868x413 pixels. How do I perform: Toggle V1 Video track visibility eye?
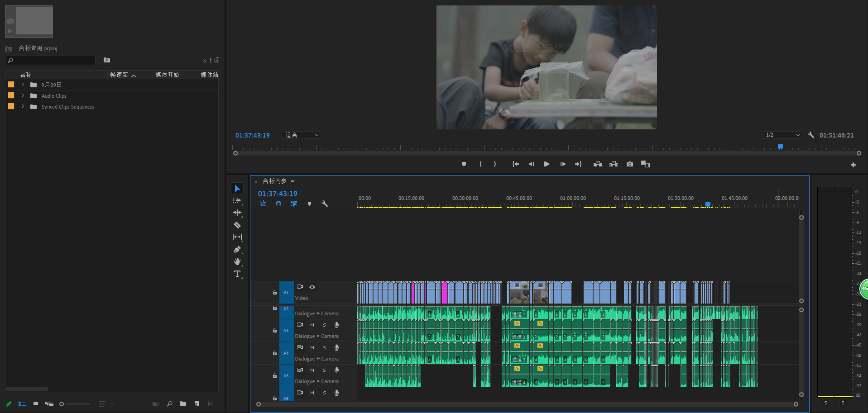coord(312,287)
